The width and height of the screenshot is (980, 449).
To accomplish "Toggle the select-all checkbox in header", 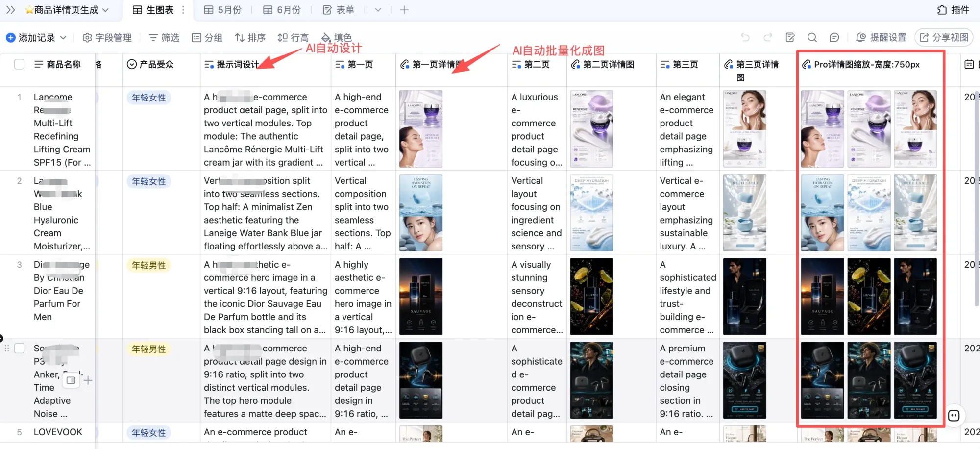I will click(19, 64).
